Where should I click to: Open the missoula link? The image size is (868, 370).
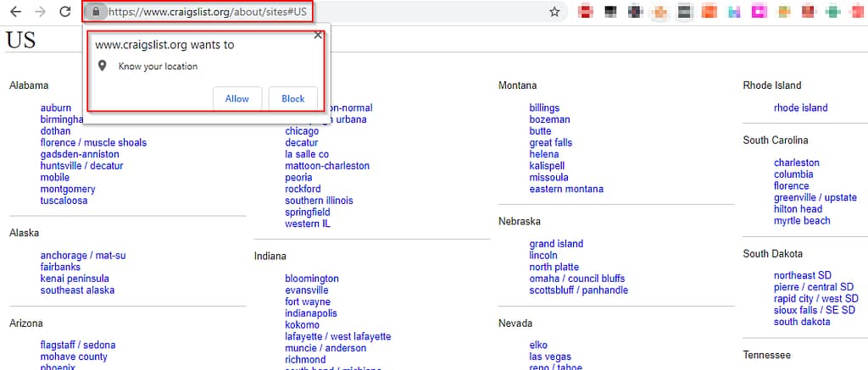click(548, 178)
